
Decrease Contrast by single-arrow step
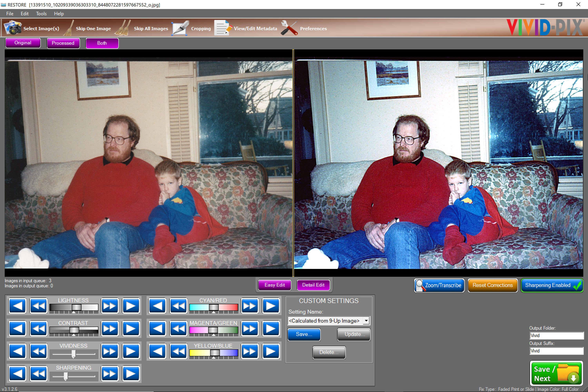tap(17, 328)
